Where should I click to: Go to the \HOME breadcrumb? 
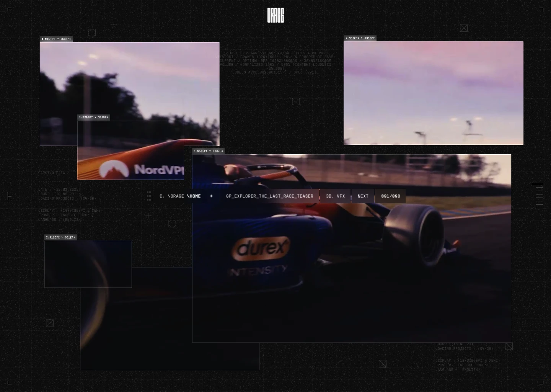(194, 196)
